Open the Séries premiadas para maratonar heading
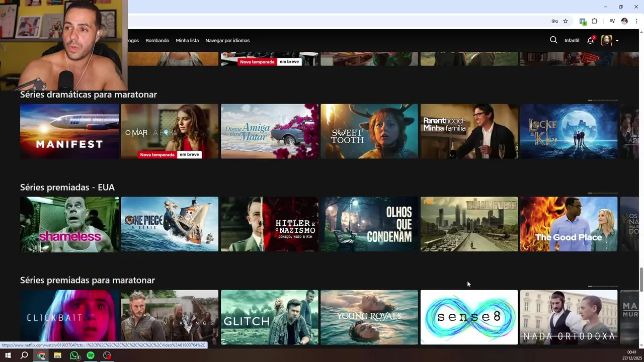The width and height of the screenshot is (644, 362). (88, 280)
